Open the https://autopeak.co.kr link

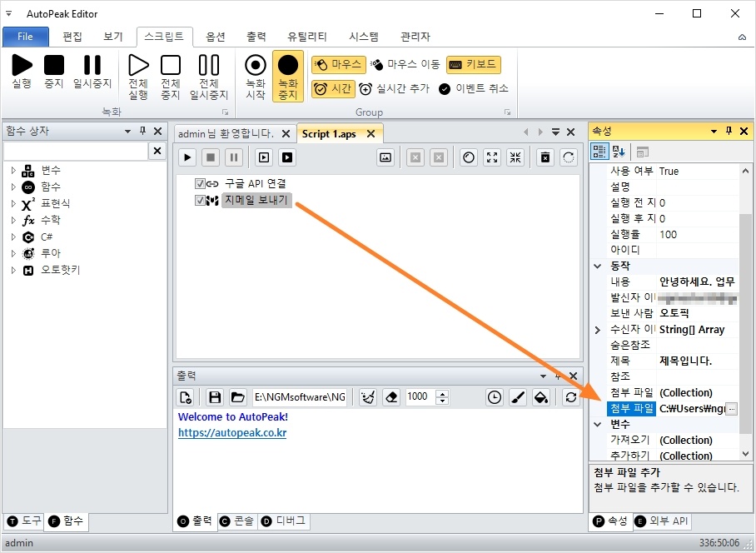232,433
